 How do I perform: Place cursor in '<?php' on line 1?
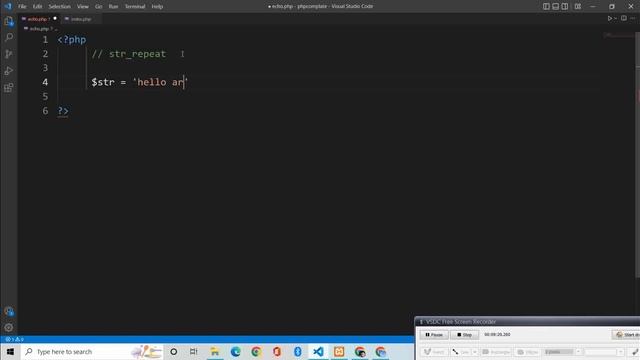72,40
